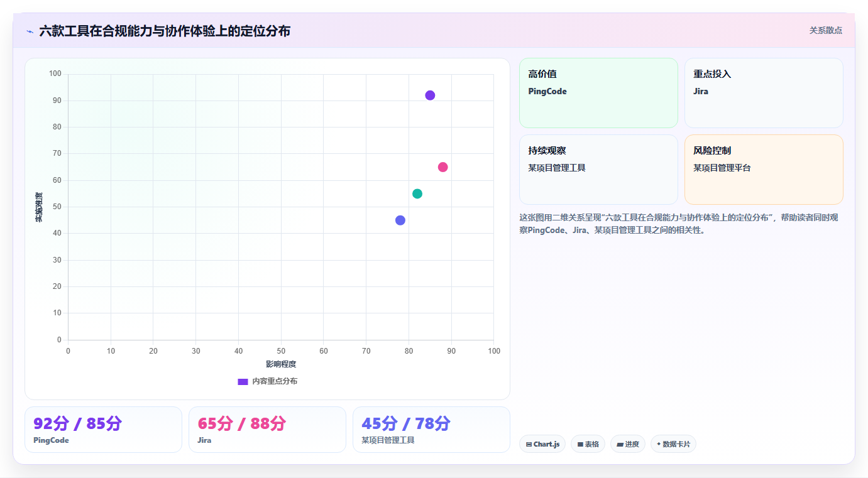Click the 实施难度 y-axis label

[x=39, y=207]
